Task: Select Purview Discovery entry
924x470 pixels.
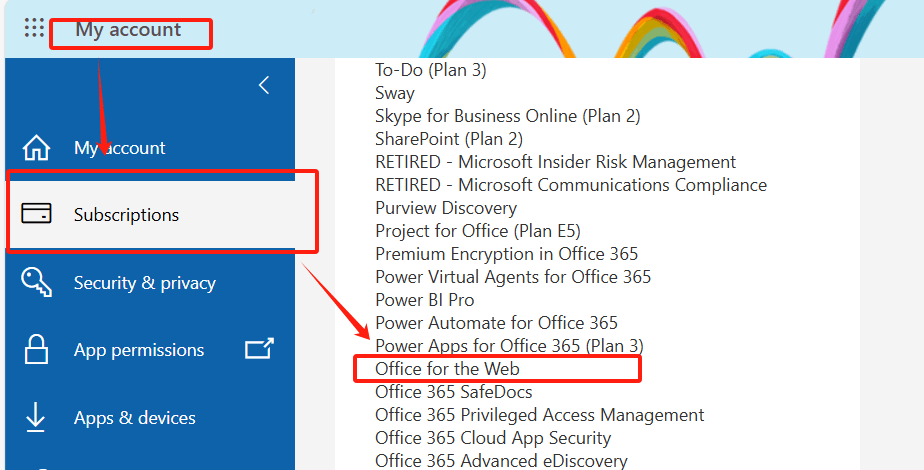Action: pos(446,208)
